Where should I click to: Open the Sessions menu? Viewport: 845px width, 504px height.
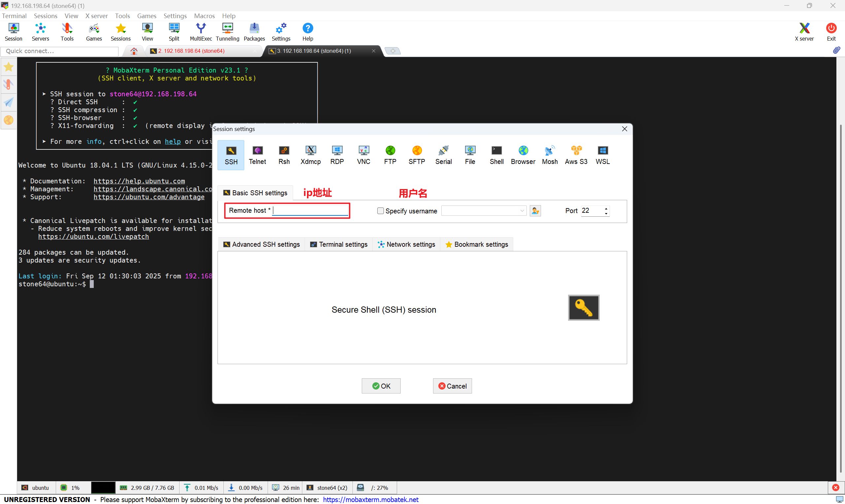pyautogui.click(x=46, y=16)
